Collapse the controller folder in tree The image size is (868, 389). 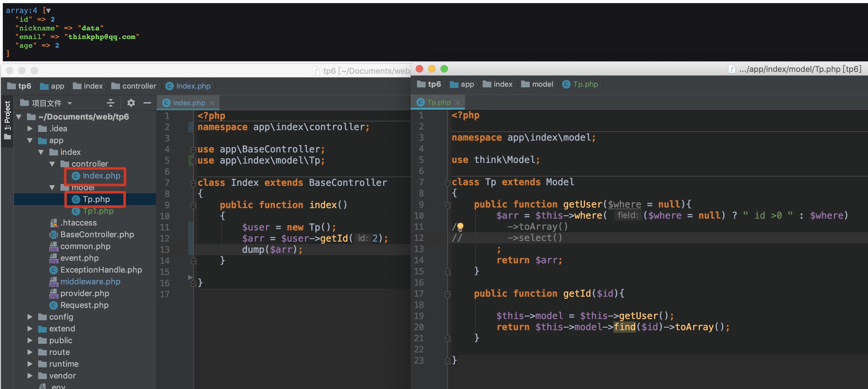point(52,164)
